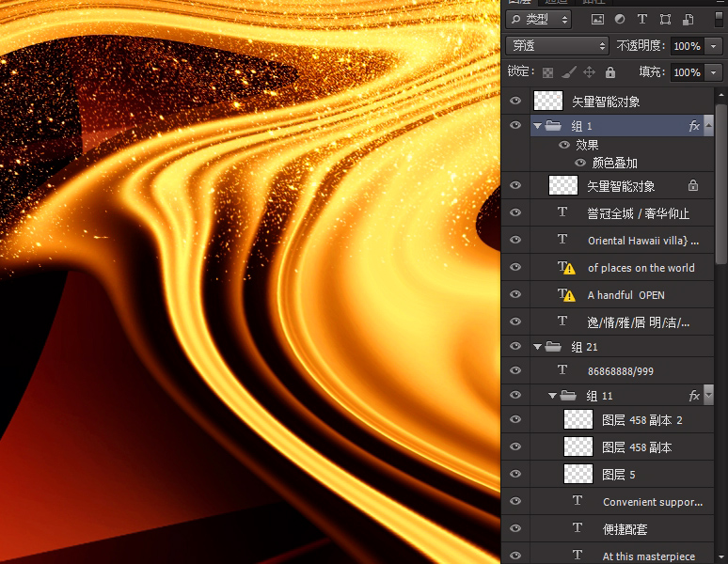Open the 穿透 blend mode dropdown

(x=557, y=45)
